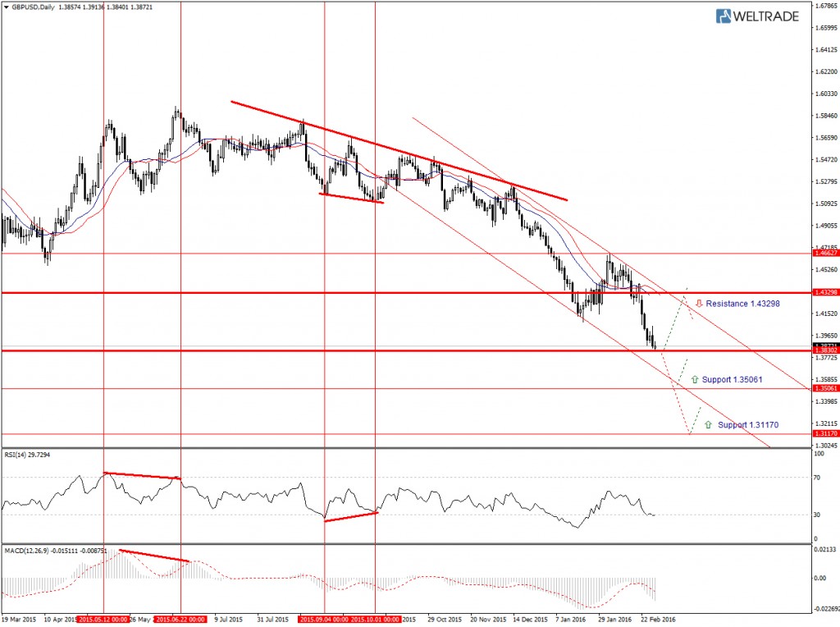Click the 9 Jul 2015 time axis label

(229, 620)
